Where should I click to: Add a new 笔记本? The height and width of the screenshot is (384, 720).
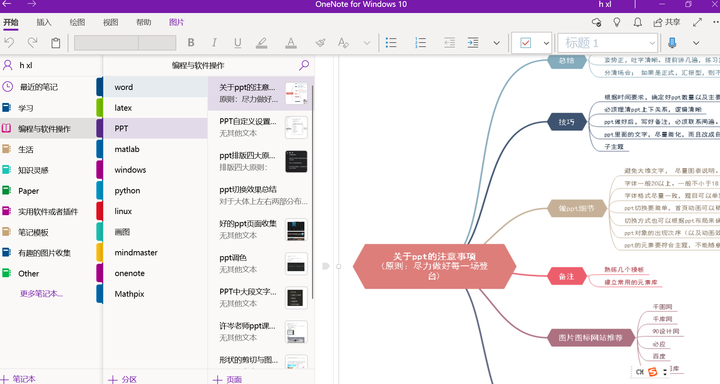tap(18, 379)
